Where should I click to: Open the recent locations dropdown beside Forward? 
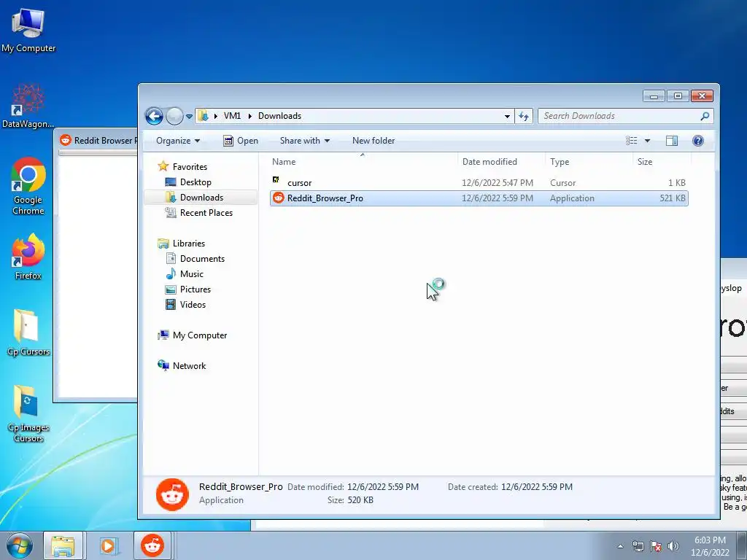tap(189, 116)
